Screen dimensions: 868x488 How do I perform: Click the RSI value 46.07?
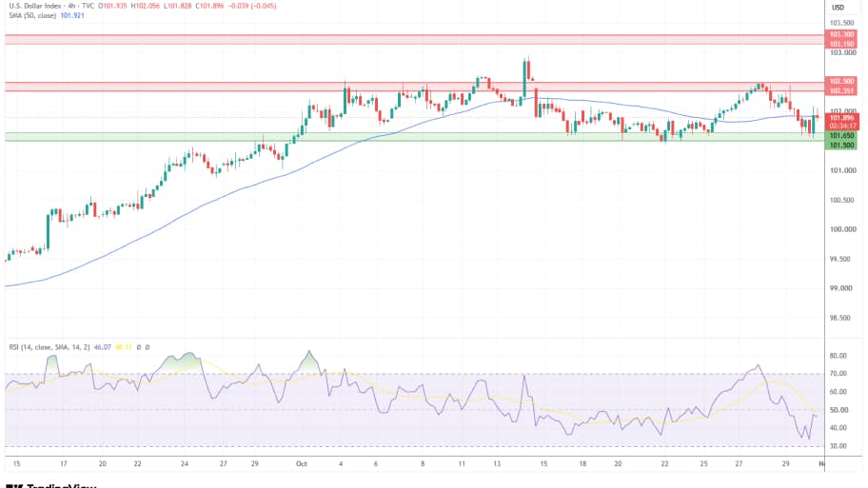pos(103,347)
